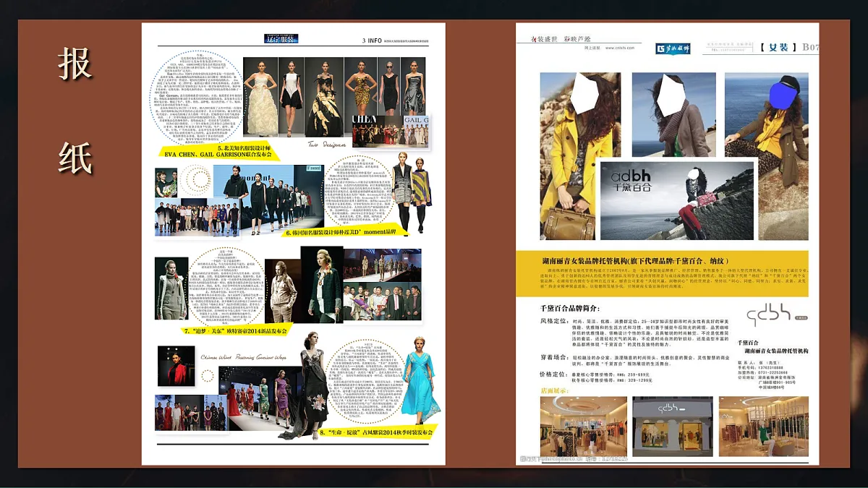Select the gold leopard dress runway photo
Screen dimensions: 868x488
click(x=361, y=85)
